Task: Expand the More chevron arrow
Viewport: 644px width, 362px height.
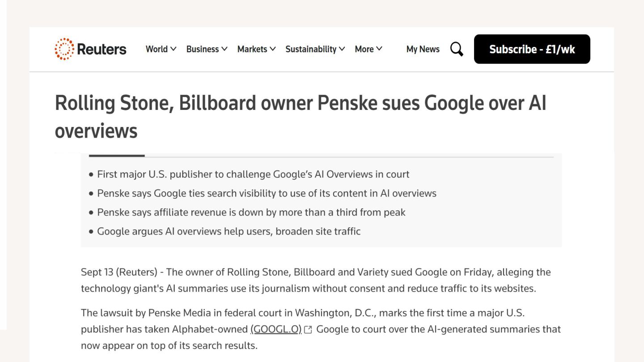Action: pos(379,49)
